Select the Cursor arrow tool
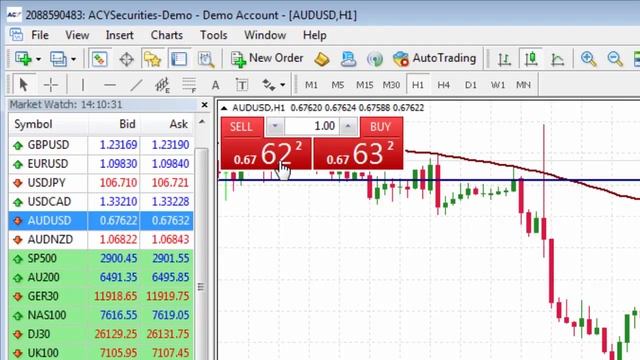640x360 pixels. (24, 85)
